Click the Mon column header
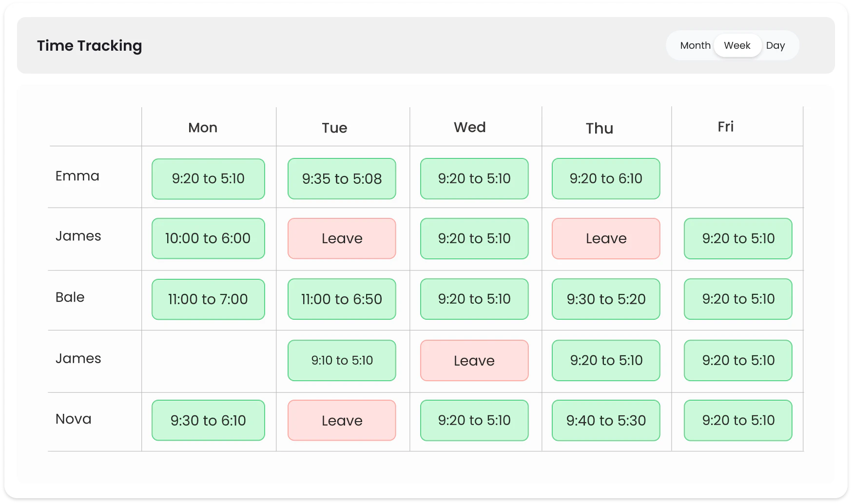This screenshot has width=852, height=504. pos(203,128)
